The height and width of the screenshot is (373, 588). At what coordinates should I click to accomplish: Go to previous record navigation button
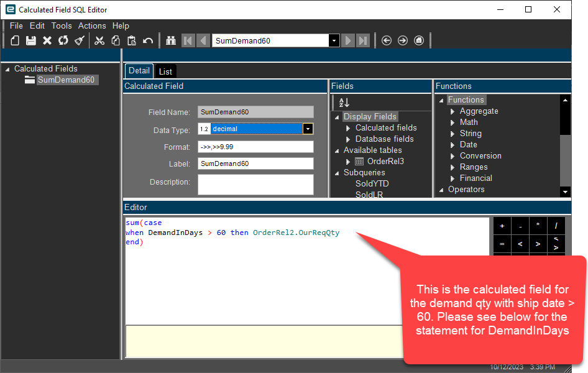click(203, 40)
